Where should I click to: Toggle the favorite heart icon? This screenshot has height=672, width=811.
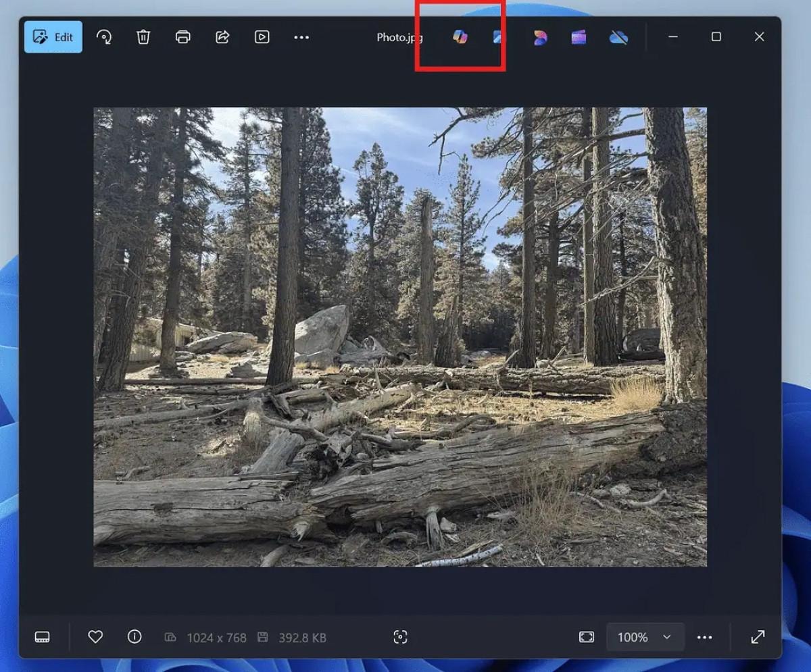click(x=95, y=637)
